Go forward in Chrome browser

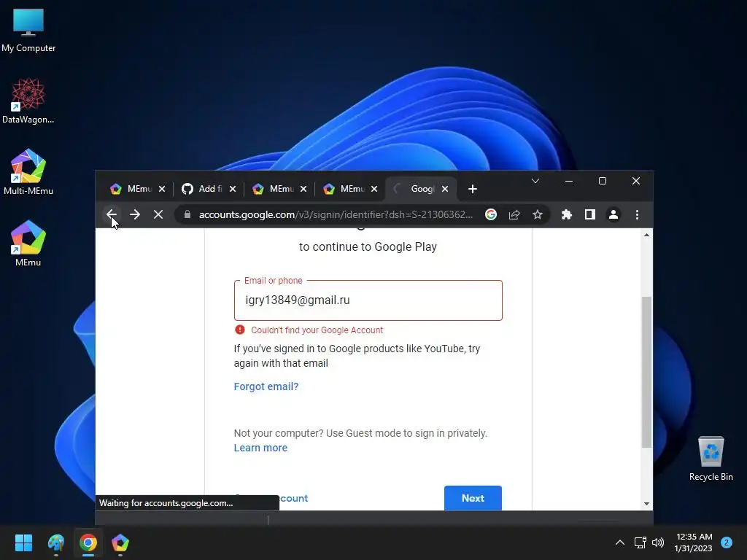click(x=135, y=215)
